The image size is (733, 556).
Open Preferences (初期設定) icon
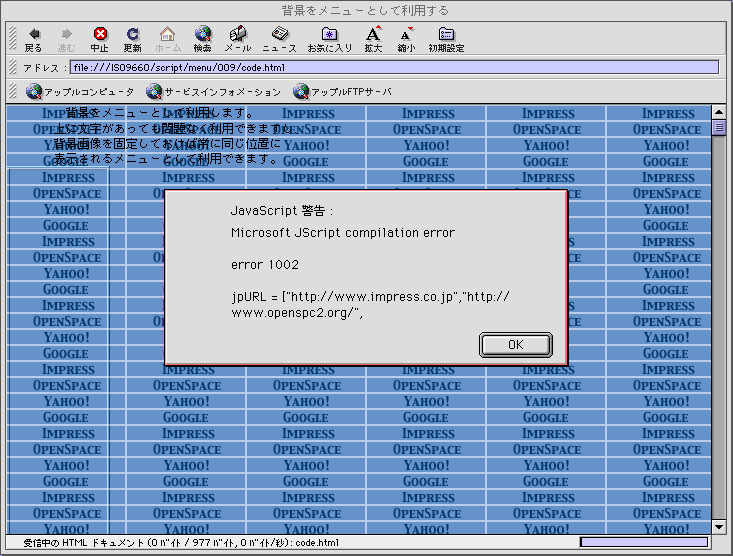coord(446,39)
